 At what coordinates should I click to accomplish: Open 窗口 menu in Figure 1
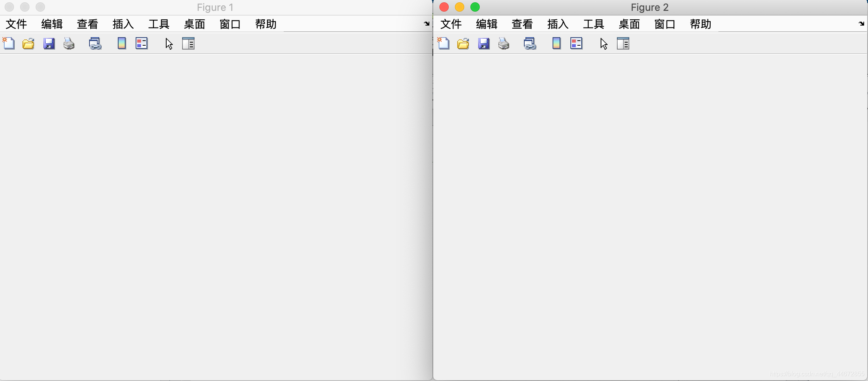(230, 24)
